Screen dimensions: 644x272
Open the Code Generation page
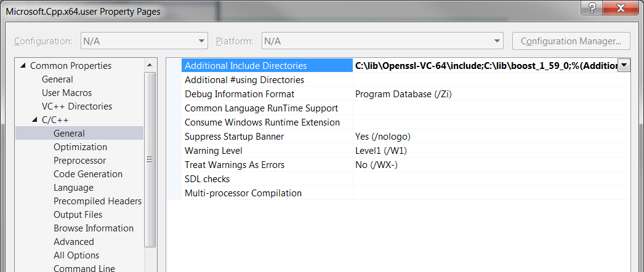tap(87, 174)
